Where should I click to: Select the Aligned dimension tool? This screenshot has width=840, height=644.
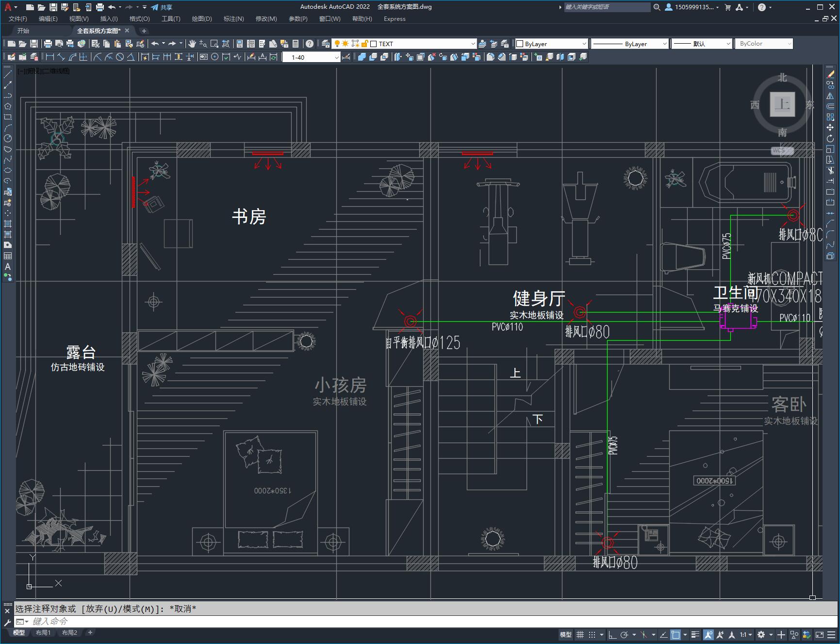[61, 57]
